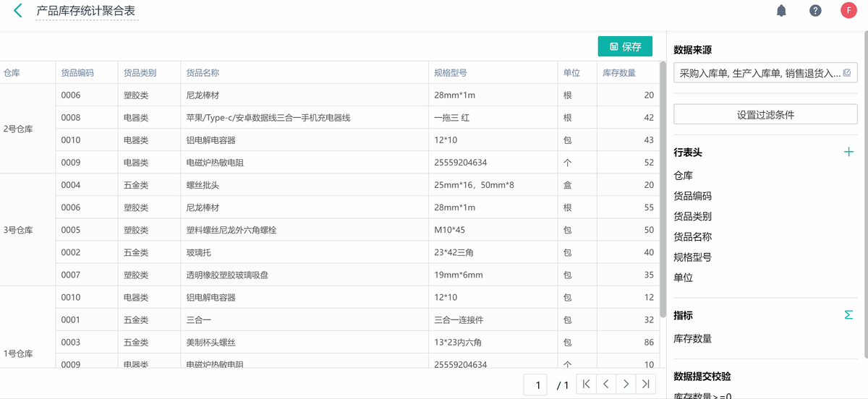This screenshot has width=868, height=399.
Task: Select the 3号仓库 group cell
Action: 27,230
